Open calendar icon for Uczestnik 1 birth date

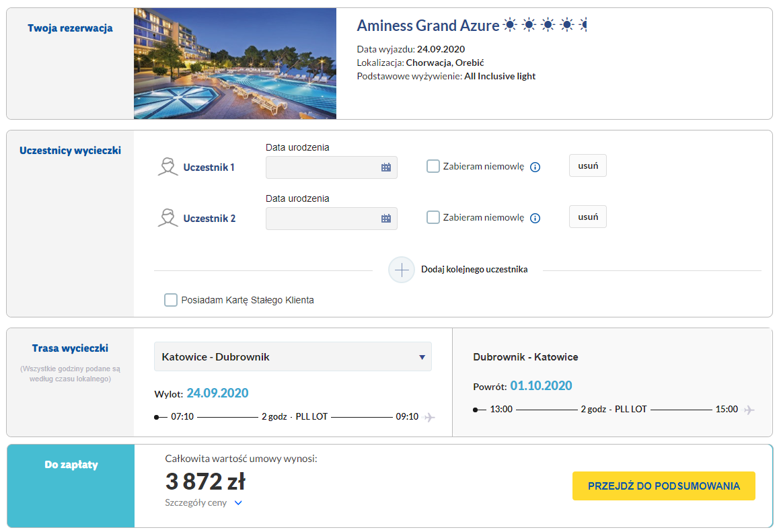pyautogui.click(x=386, y=167)
